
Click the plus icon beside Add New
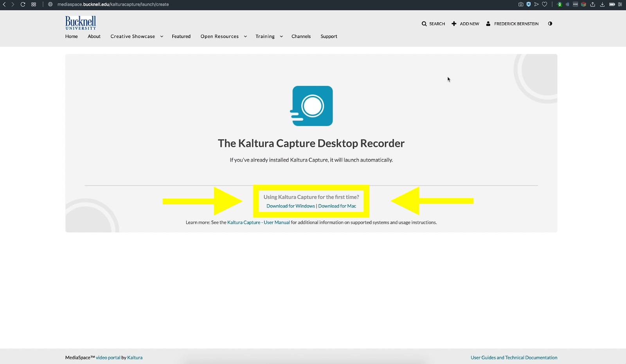click(x=454, y=24)
